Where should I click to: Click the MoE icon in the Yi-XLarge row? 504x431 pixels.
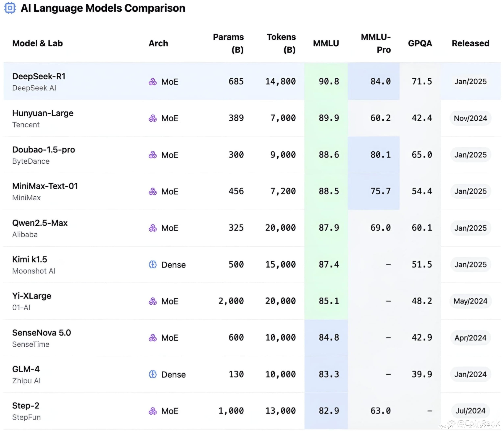point(153,301)
